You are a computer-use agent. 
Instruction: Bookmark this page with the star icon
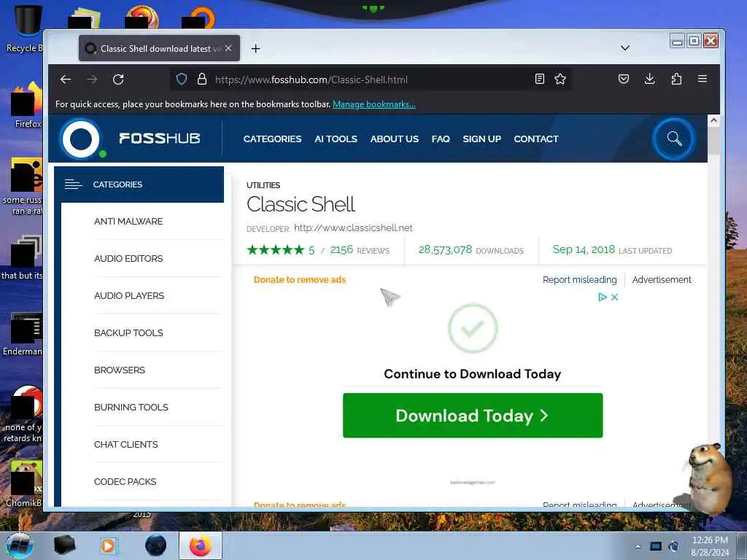click(x=560, y=79)
